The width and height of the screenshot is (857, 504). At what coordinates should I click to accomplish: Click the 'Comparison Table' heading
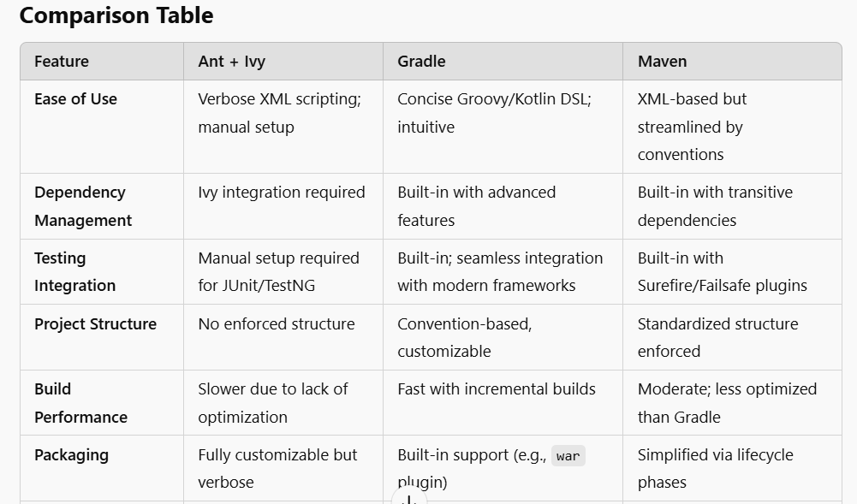click(x=116, y=15)
